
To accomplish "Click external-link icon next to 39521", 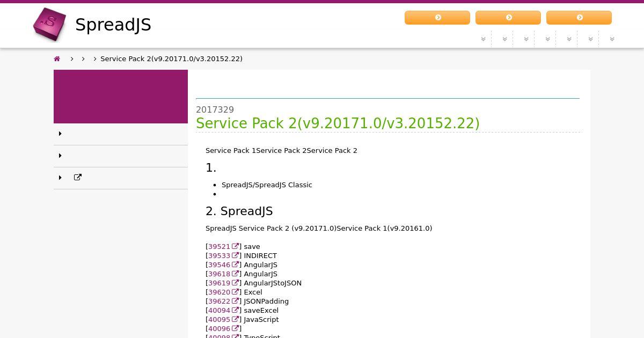I will pos(235,246).
